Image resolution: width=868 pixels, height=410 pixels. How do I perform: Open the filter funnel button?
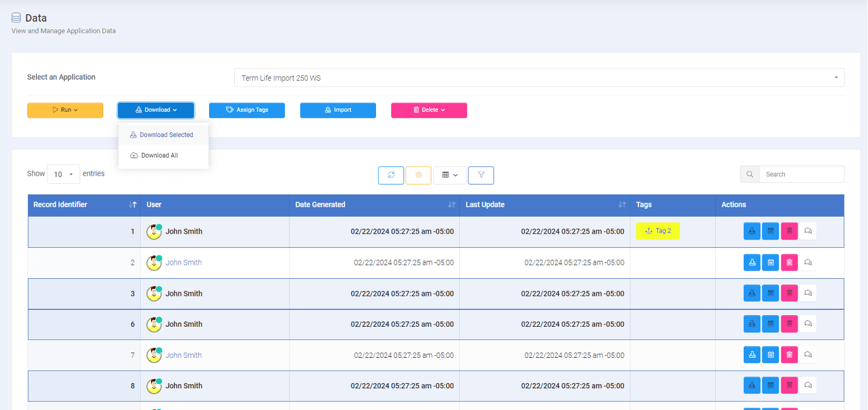481,175
